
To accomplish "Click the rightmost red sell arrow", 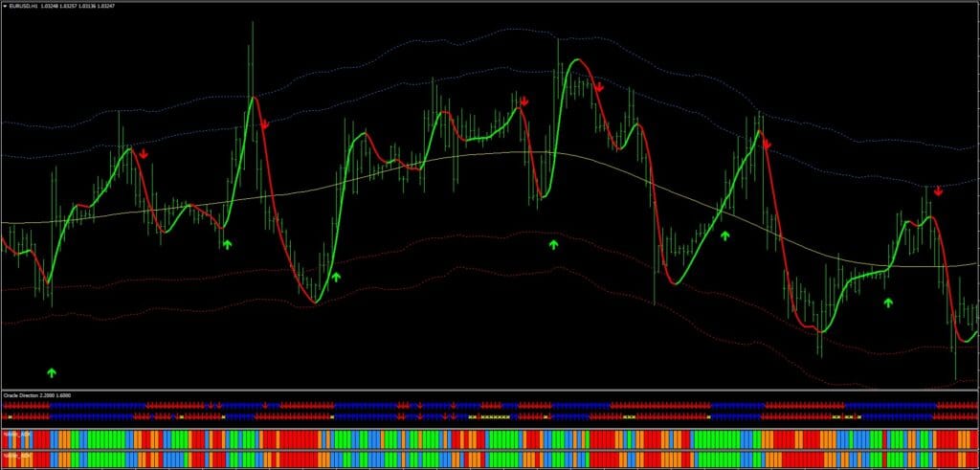I will pos(939,191).
